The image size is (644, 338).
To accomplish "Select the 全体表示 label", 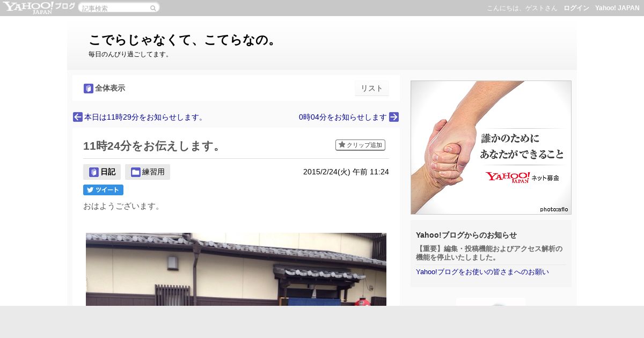I will [110, 89].
